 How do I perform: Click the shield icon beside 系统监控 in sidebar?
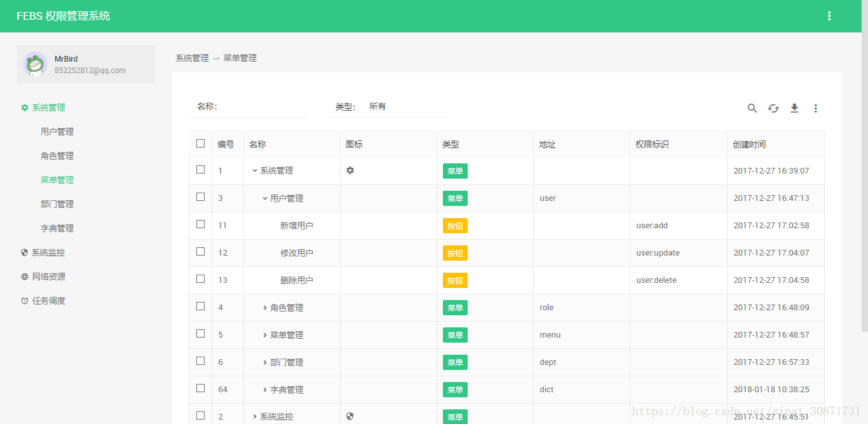pyautogui.click(x=25, y=252)
